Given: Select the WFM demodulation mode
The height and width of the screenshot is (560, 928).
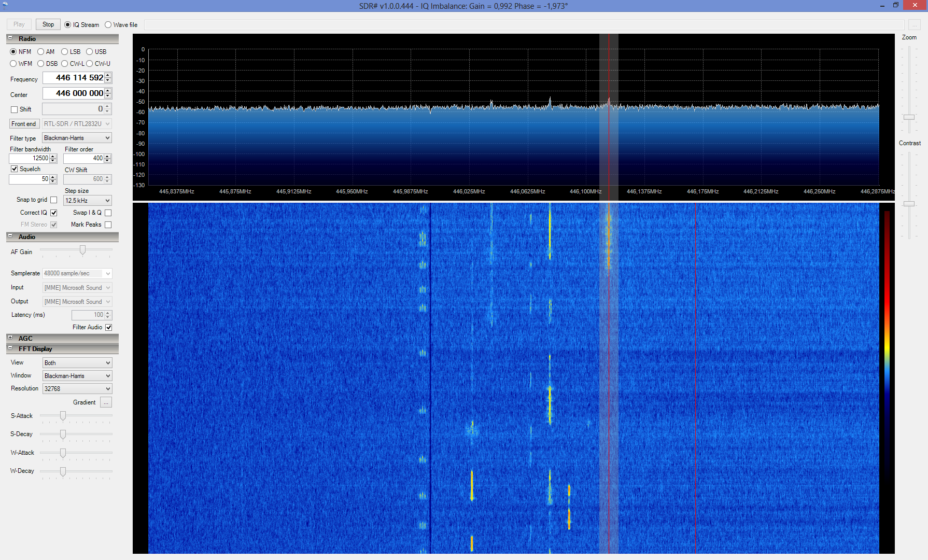Looking at the screenshot, I should pos(13,64).
